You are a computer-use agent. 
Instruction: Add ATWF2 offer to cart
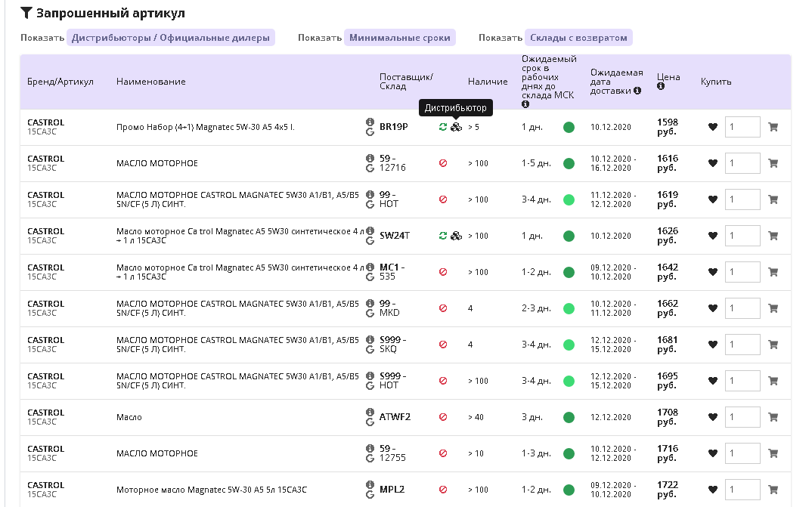tap(773, 417)
